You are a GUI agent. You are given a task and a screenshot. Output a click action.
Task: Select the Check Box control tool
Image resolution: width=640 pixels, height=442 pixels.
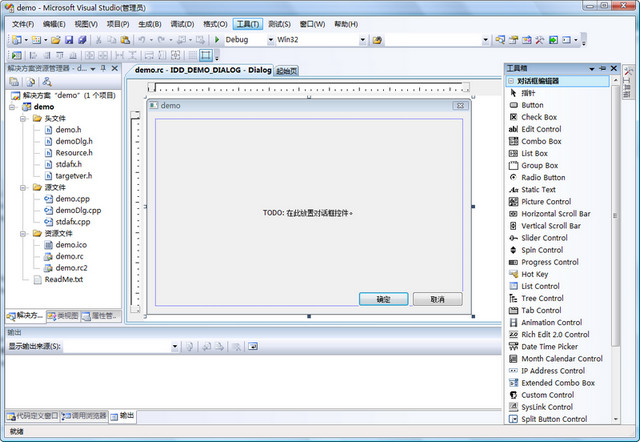coord(538,117)
